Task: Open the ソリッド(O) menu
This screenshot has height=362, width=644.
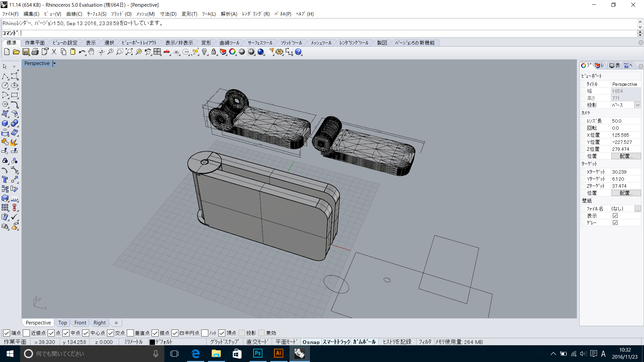Action: 121,14
